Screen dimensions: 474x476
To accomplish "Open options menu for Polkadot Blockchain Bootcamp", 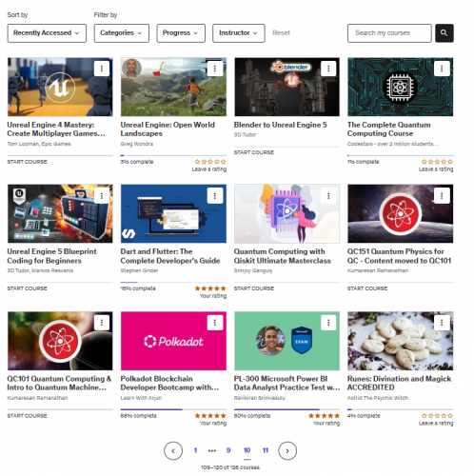I will coord(215,323).
